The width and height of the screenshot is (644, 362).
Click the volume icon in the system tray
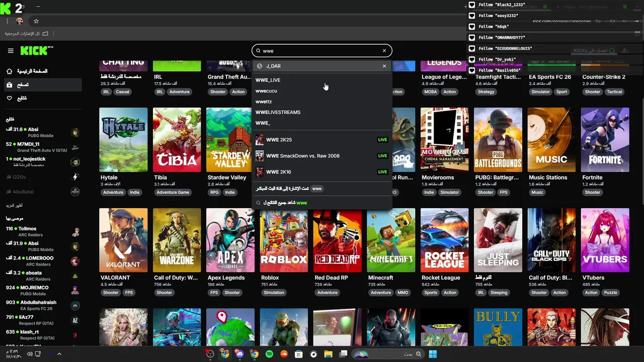click(30, 354)
